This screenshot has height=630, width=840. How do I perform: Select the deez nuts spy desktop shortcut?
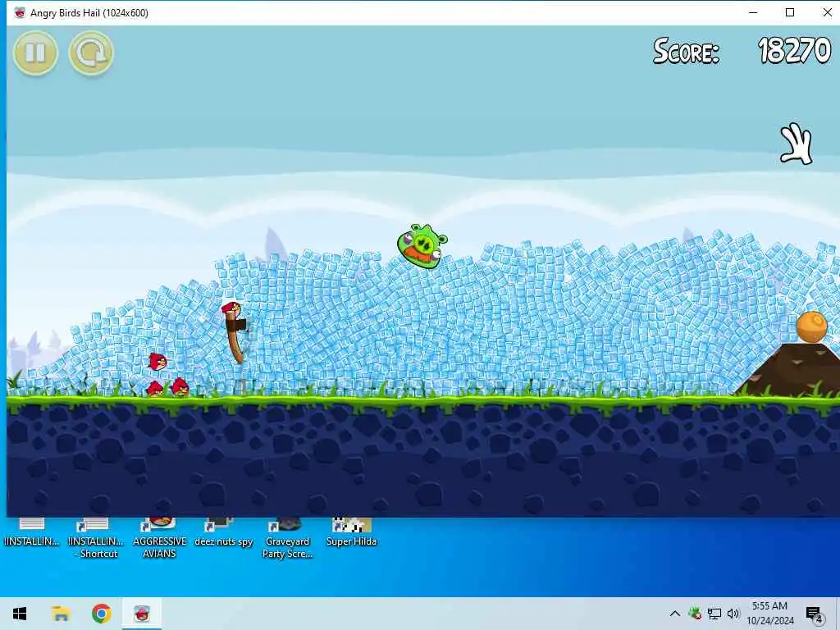point(223,532)
